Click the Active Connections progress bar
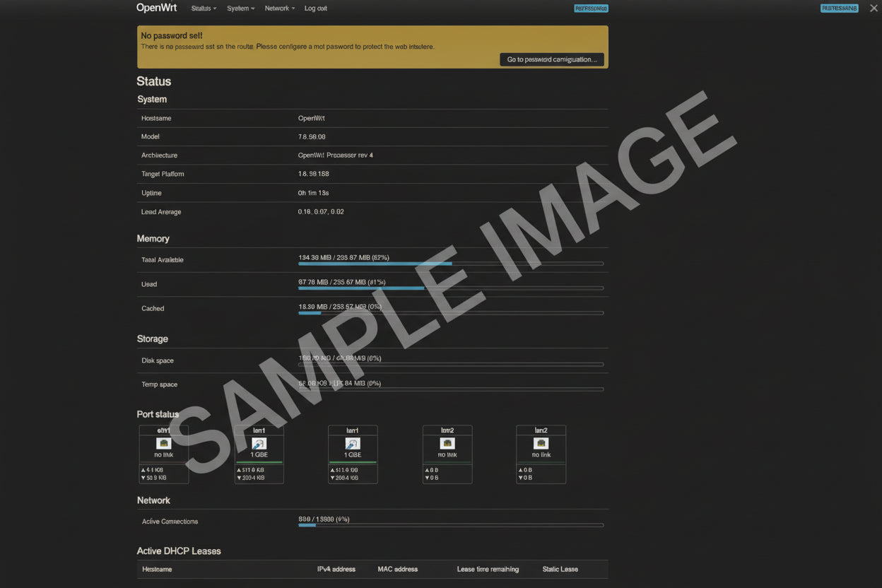The image size is (882, 588). [x=450, y=525]
